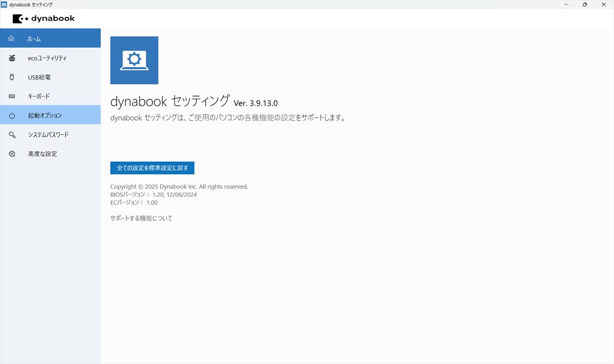Click the description sentence about パソコンの各種機能

click(x=228, y=118)
